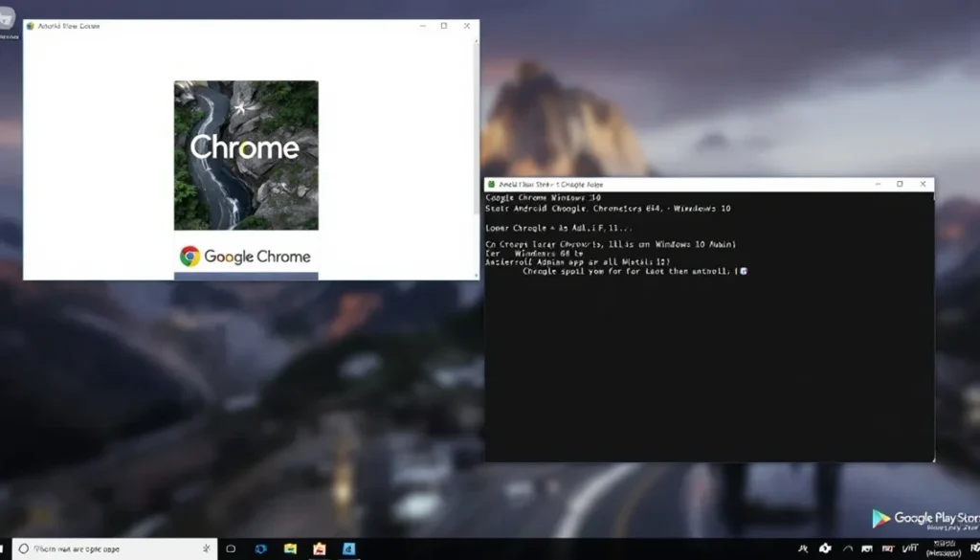Viewport: 980px width, 560px height.
Task: Open the Recycle Bin desktop icon
Action: tap(8, 20)
